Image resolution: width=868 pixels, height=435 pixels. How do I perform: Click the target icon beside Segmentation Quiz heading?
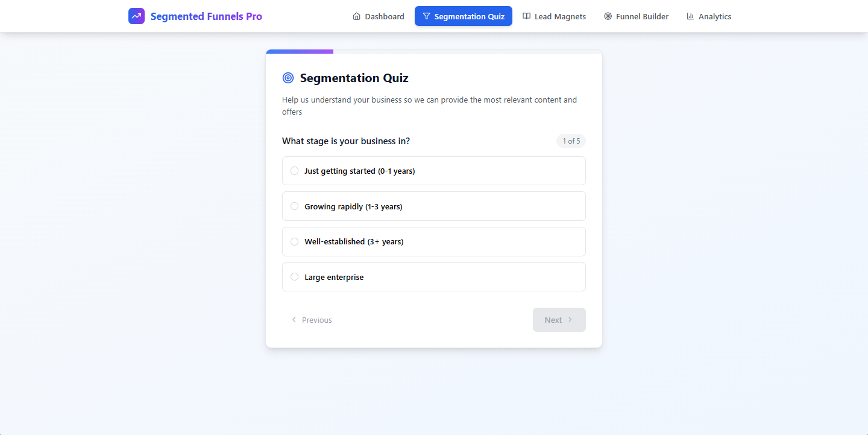pos(288,78)
